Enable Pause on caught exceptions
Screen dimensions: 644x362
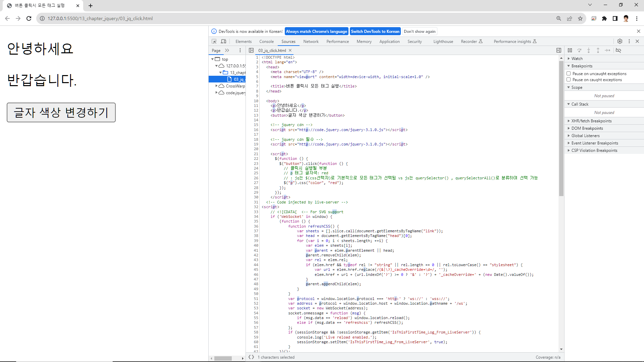coord(569,79)
